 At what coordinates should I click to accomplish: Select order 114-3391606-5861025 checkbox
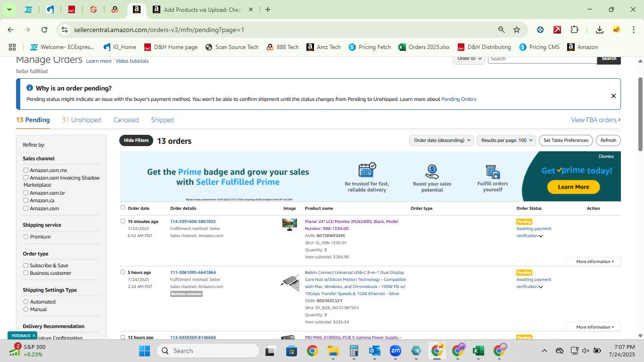point(123,221)
